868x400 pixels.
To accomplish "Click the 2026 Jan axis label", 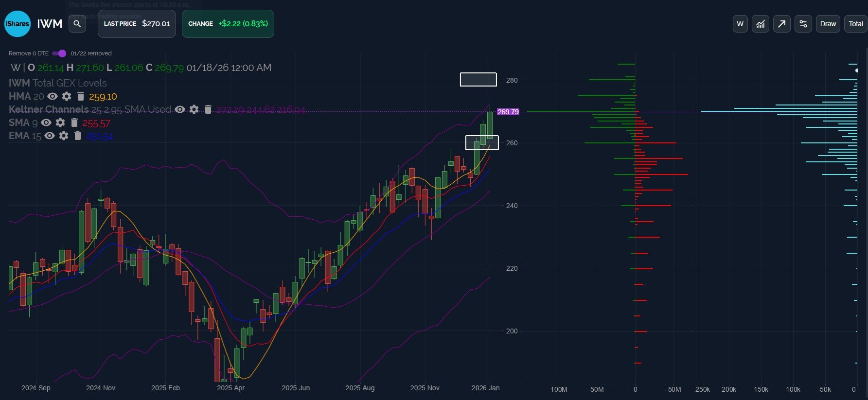I will click(485, 388).
